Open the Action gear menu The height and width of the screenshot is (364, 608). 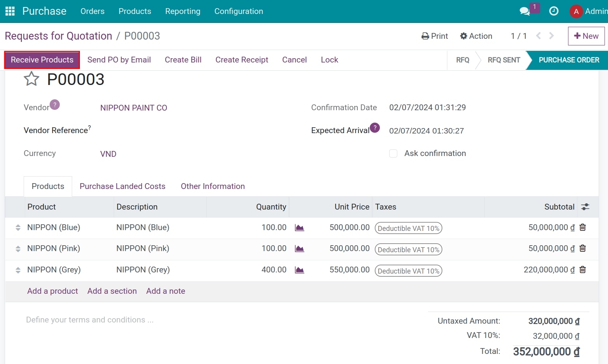pos(476,36)
